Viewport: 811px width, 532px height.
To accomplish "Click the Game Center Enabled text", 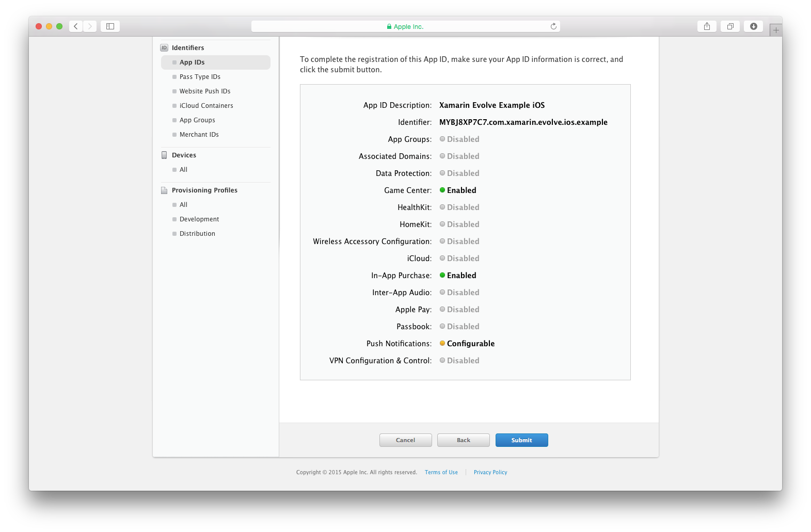I will 462,190.
